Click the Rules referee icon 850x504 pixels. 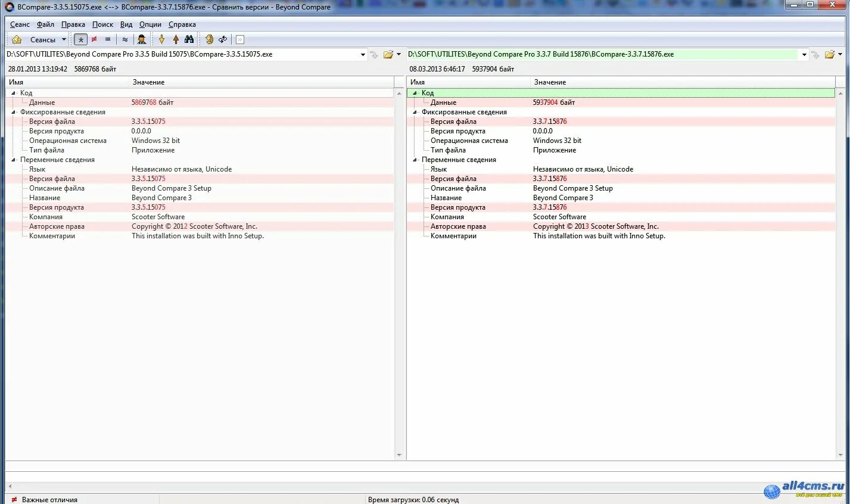[x=142, y=40]
